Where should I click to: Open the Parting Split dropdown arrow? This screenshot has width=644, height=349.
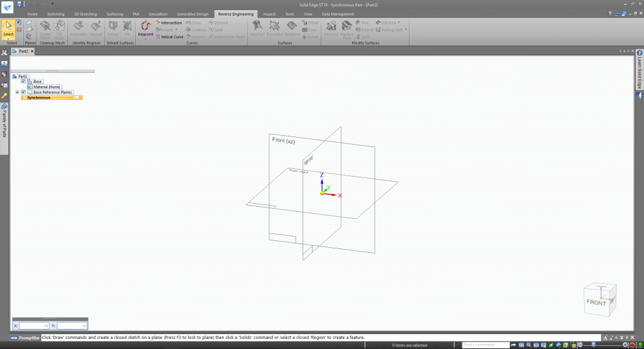[x=406, y=30]
